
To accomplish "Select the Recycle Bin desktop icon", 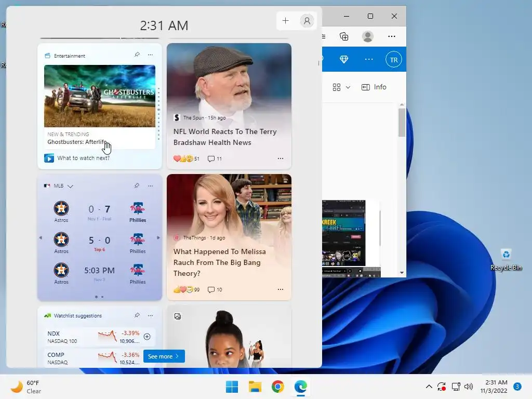I will coord(506,260).
